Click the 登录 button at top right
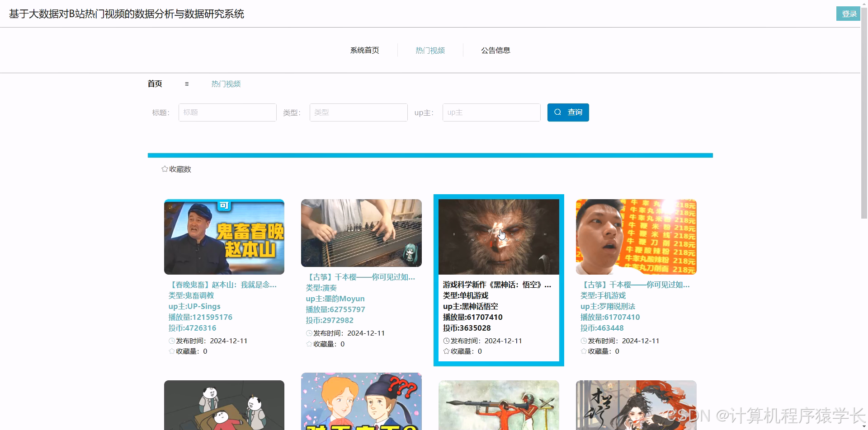 tap(849, 14)
